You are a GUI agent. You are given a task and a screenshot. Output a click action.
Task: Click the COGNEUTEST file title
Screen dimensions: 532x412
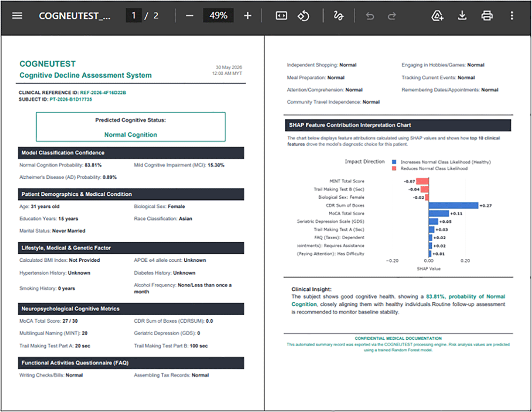75,16
